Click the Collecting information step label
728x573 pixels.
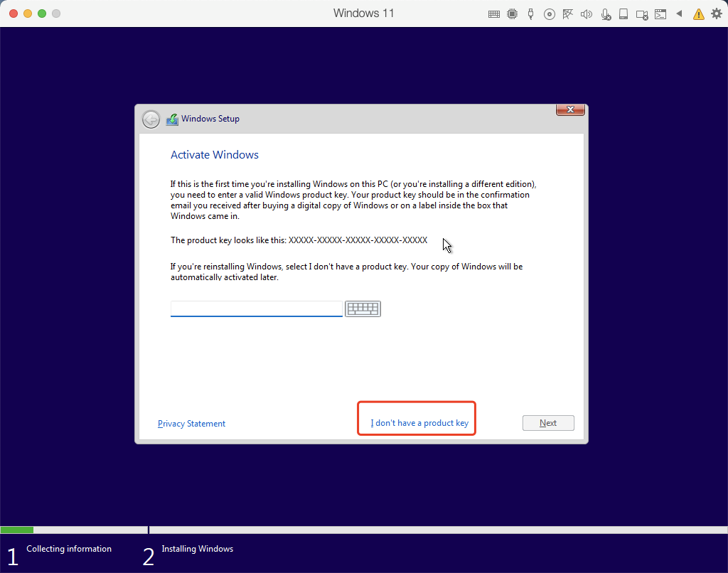[x=69, y=549]
